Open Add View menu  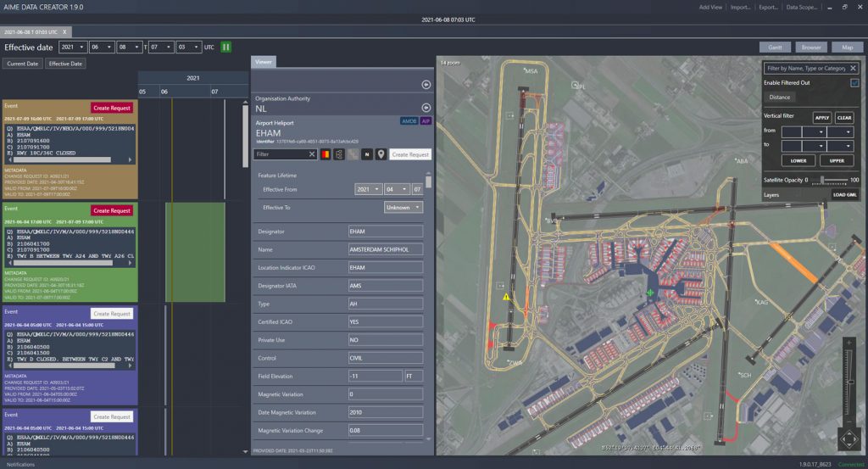click(x=710, y=7)
